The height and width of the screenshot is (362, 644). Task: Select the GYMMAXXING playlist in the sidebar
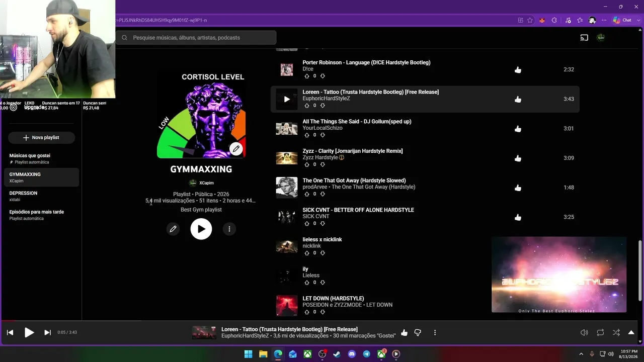[x=41, y=177]
